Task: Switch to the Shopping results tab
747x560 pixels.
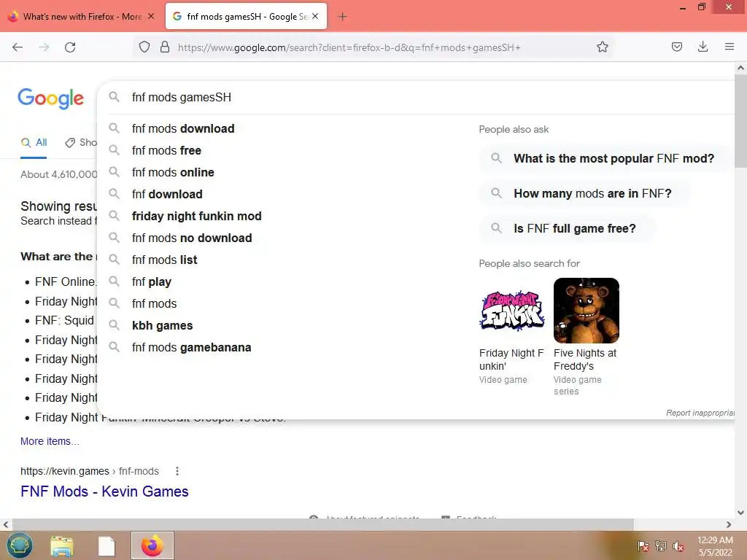Action: (x=81, y=142)
